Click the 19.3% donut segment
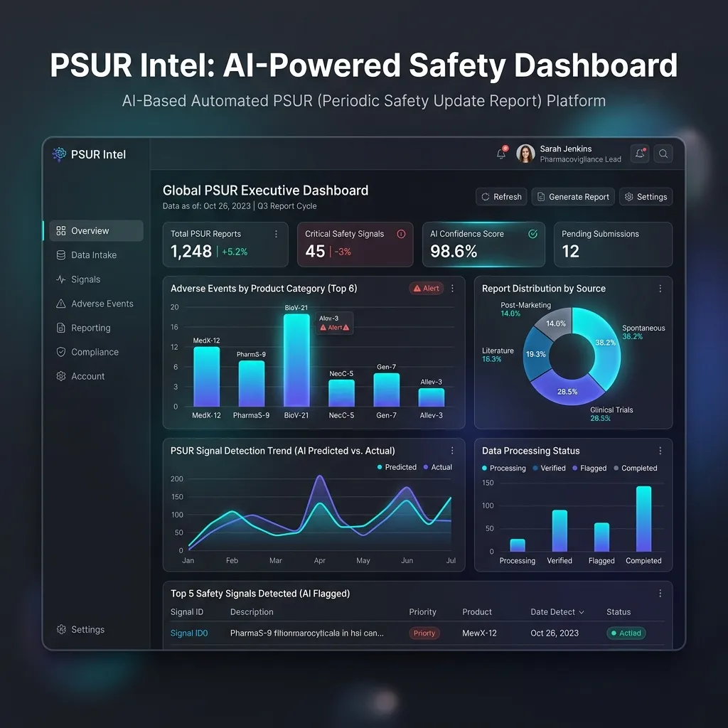The width and height of the screenshot is (728, 728). [x=535, y=354]
